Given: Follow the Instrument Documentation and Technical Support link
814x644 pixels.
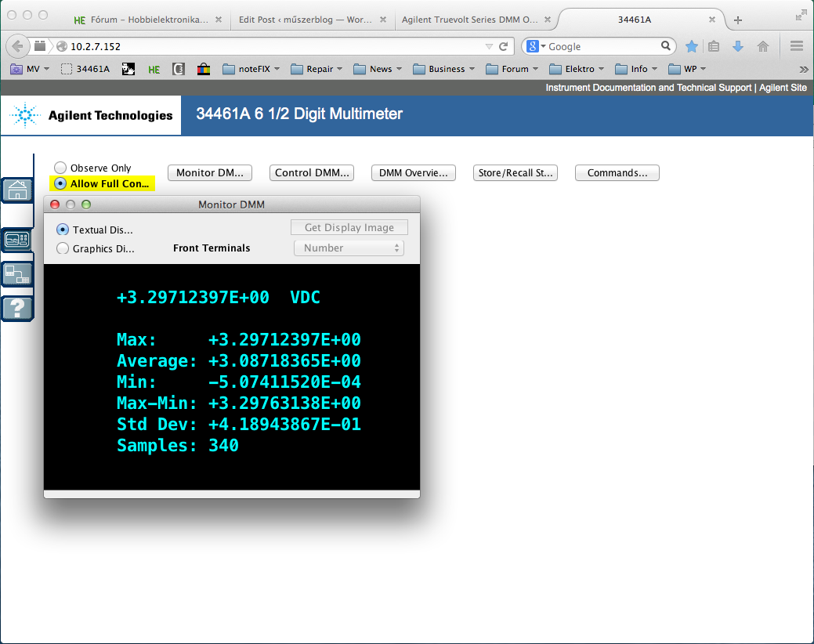Looking at the screenshot, I should (648, 88).
